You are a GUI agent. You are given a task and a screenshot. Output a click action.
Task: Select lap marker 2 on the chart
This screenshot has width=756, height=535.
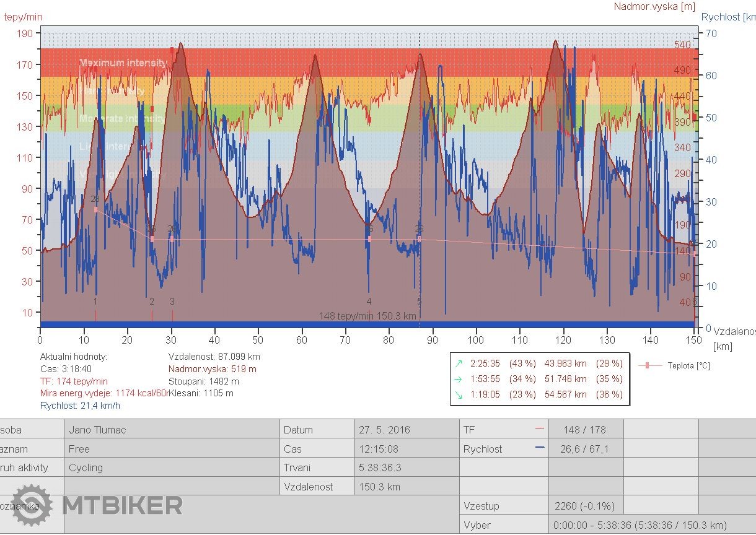coord(152,302)
